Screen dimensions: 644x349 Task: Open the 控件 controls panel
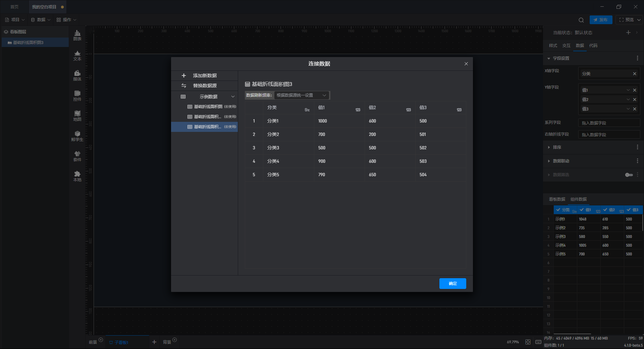tap(77, 96)
